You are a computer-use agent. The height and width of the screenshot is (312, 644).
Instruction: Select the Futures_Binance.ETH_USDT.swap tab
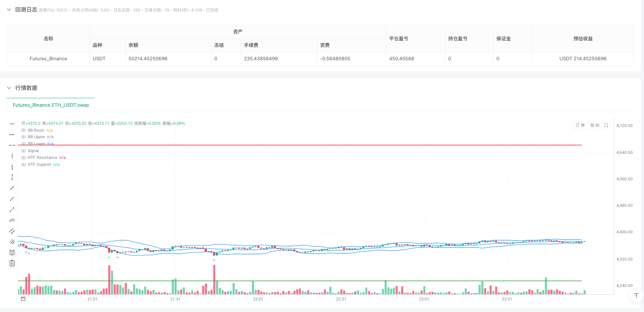coord(51,105)
